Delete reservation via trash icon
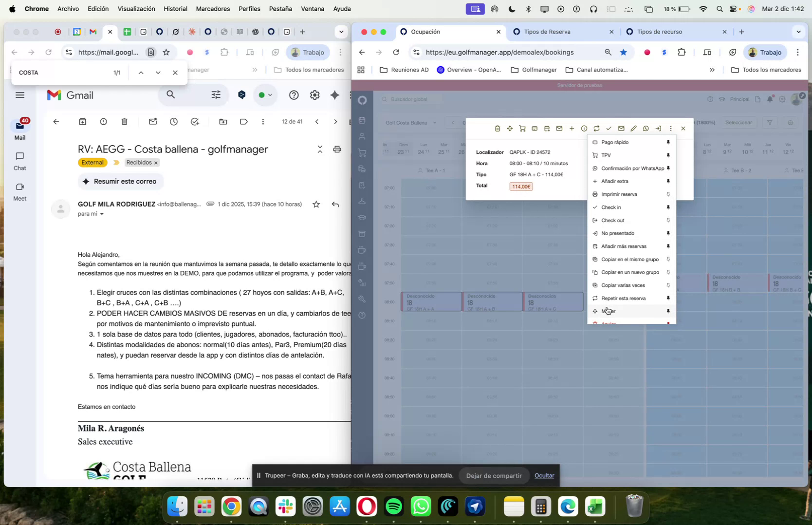812x525 pixels. pyautogui.click(x=497, y=128)
